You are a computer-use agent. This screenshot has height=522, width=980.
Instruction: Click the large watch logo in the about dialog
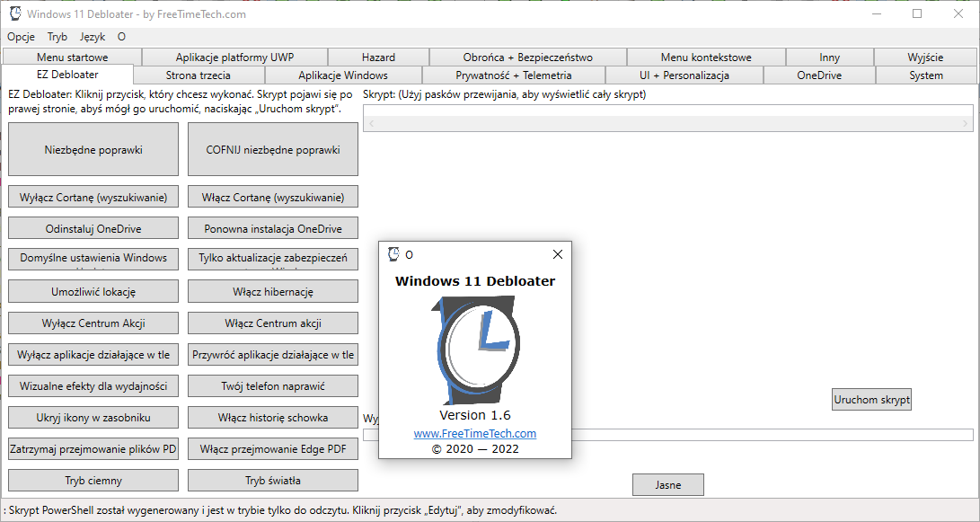point(475,350)
